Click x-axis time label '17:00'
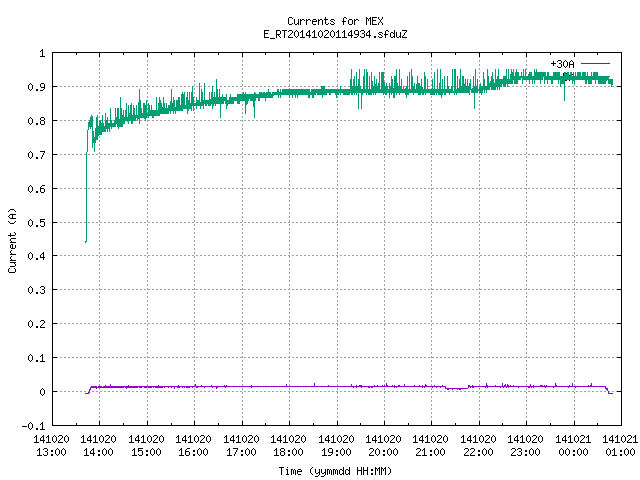 pyautogui.click(x=241, y=452)
